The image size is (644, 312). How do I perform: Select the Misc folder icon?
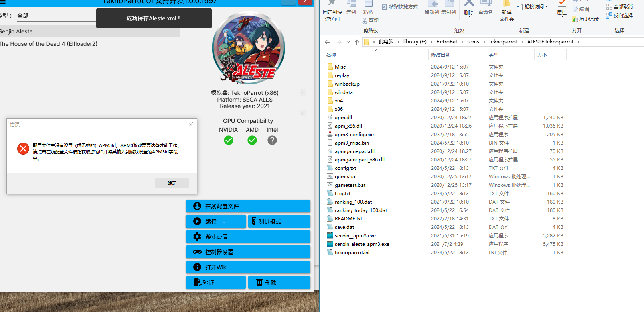click(330, 67)
